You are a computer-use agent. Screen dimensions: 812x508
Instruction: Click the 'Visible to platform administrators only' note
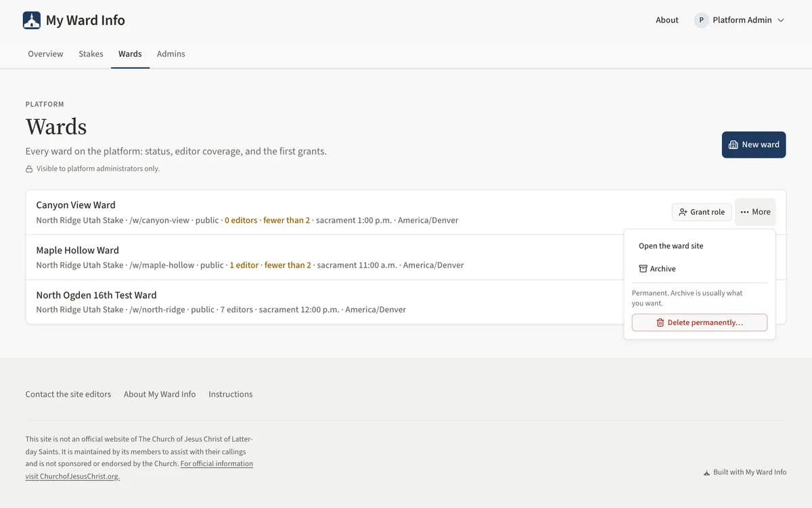point(98,169)
